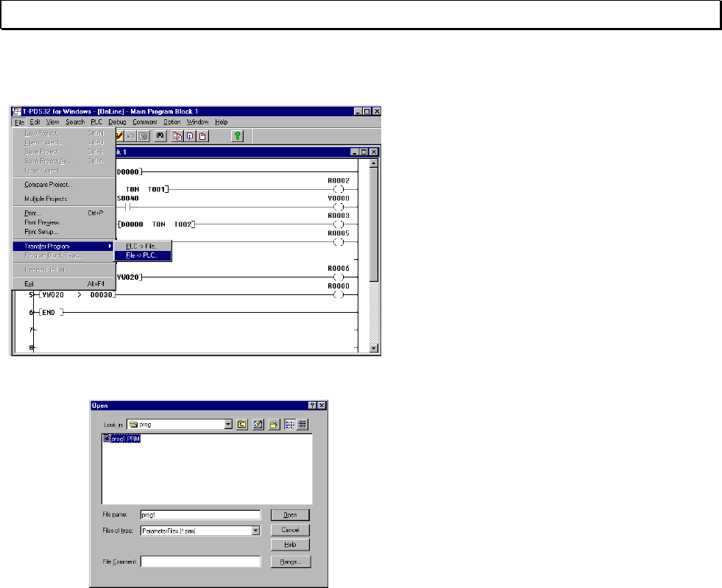The height and width of the screenshot is (588, 722).
Task: Click the vertical scrollbar thumb in ladder window
Action: [x=374, y=224]
